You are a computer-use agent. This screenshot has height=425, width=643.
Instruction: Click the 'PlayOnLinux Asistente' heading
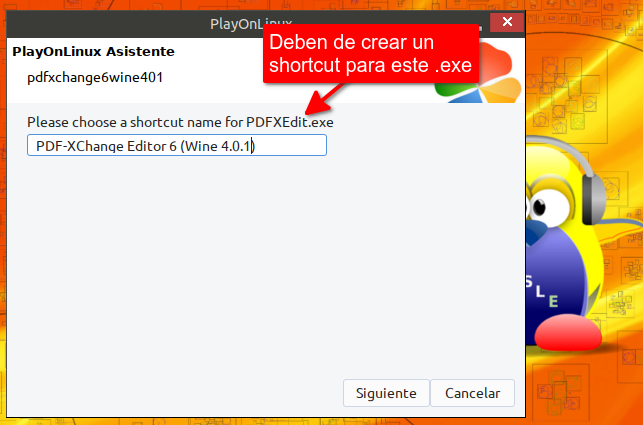[x=93, y=52]
